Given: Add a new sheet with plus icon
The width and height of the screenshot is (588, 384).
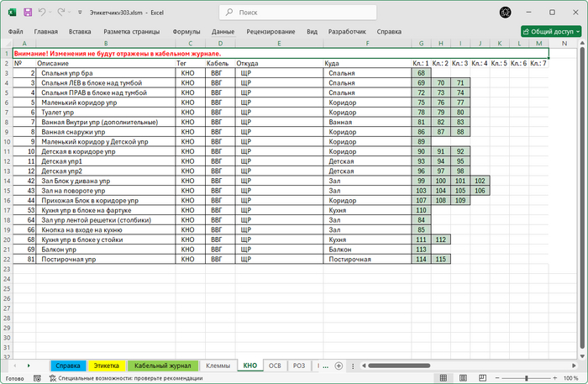Looking at the screenshot, I should tap(339, 366).
